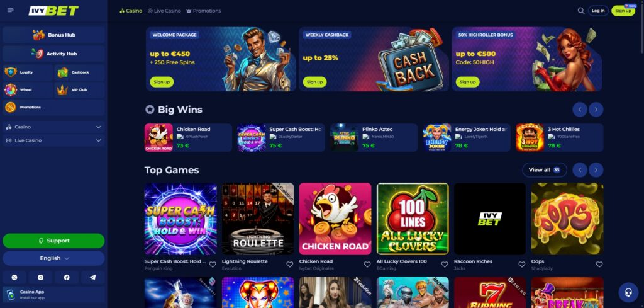Open the Telegram social icon
The height and width of the screenshot is (308, 644).
(93, 278)
